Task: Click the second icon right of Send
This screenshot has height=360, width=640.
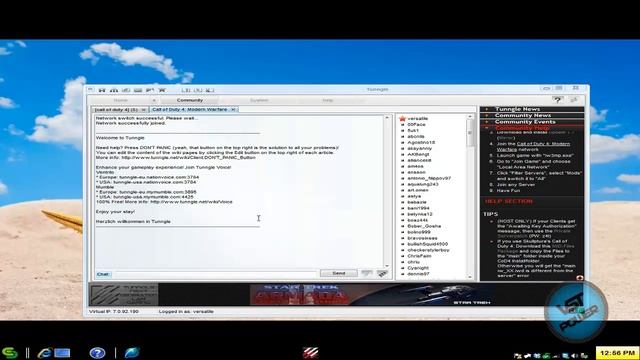Action: click(x=382, y=273)
